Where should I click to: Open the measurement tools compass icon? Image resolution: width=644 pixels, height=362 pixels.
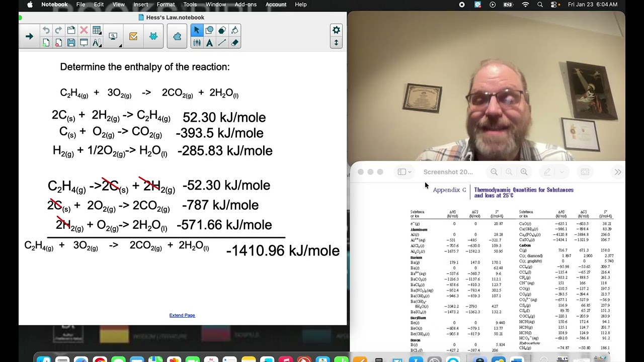point(97,43)
